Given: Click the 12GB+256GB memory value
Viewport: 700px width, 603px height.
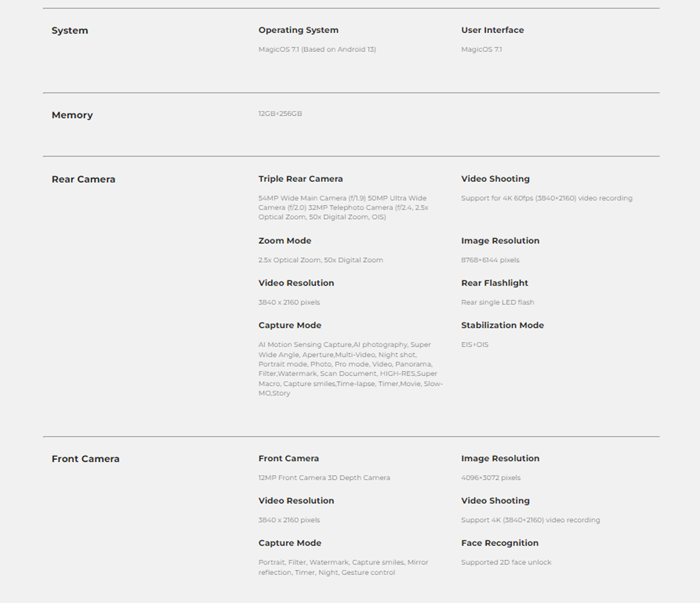Looking at the screenshot, I should click(280, 114).
